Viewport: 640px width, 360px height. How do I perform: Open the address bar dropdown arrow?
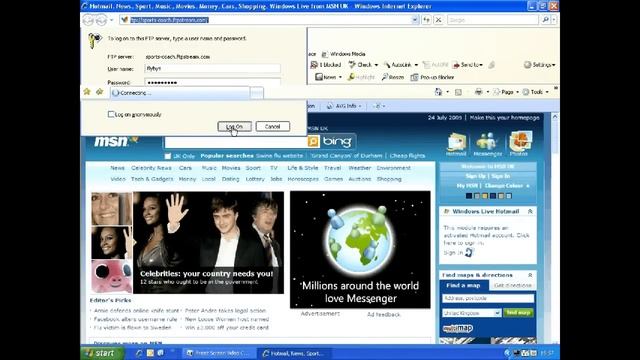[x=415, y=20]
